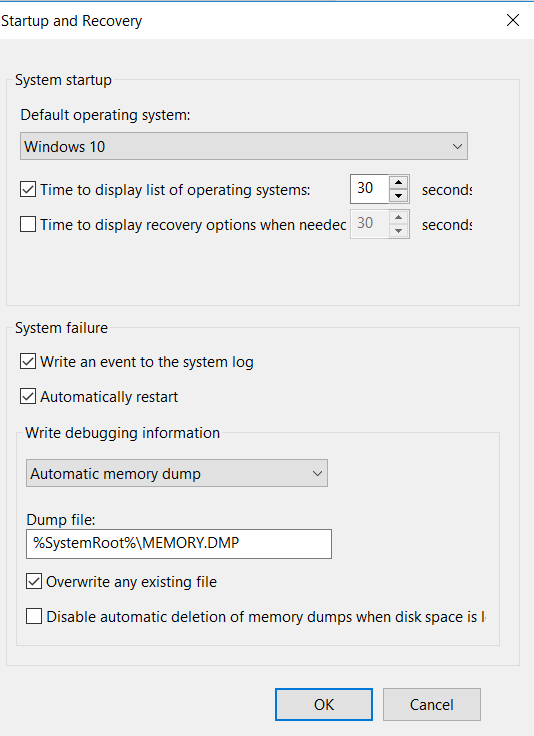Toggle Write an event to the system log
Image resolution: width=534 pixels, height=736 pixels.
click(28, 361)
